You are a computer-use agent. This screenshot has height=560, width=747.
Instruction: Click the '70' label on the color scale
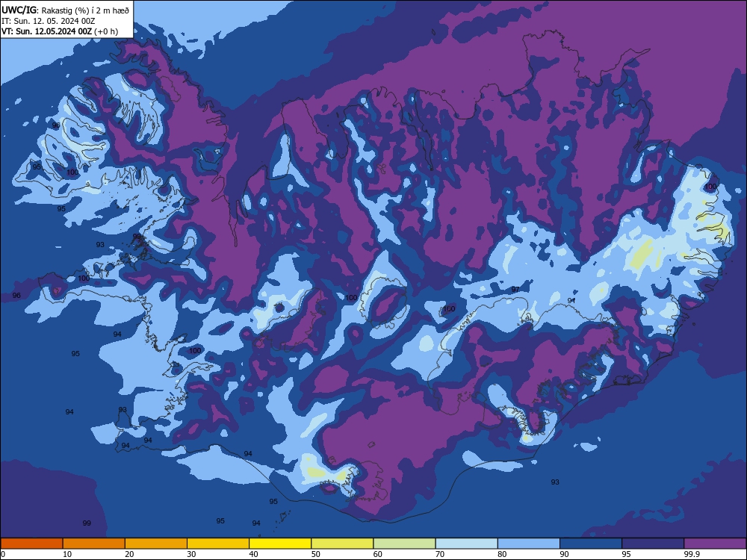tap(440, 554)
